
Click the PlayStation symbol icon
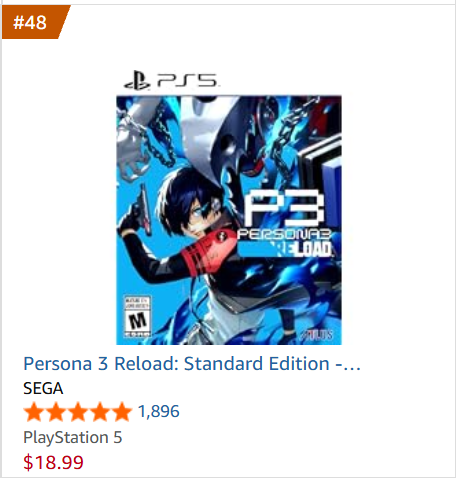click(x=137, y=80)
